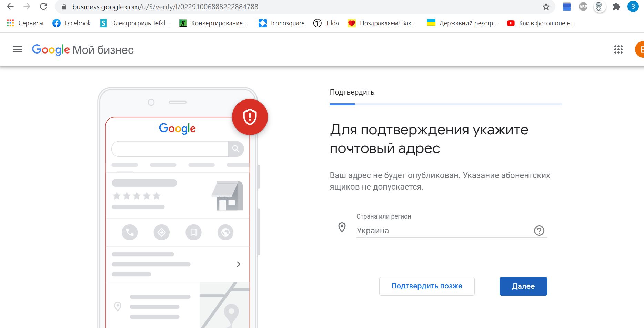The image size is (644, 328).
Task: Click the Подтвердить позже button
Action: (x=427, y=286)
